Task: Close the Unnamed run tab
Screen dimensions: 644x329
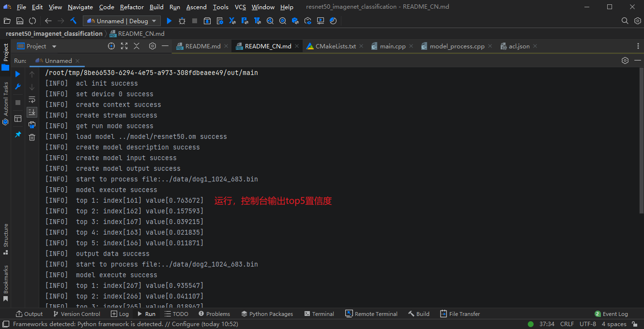Action: tap(77, 61)
